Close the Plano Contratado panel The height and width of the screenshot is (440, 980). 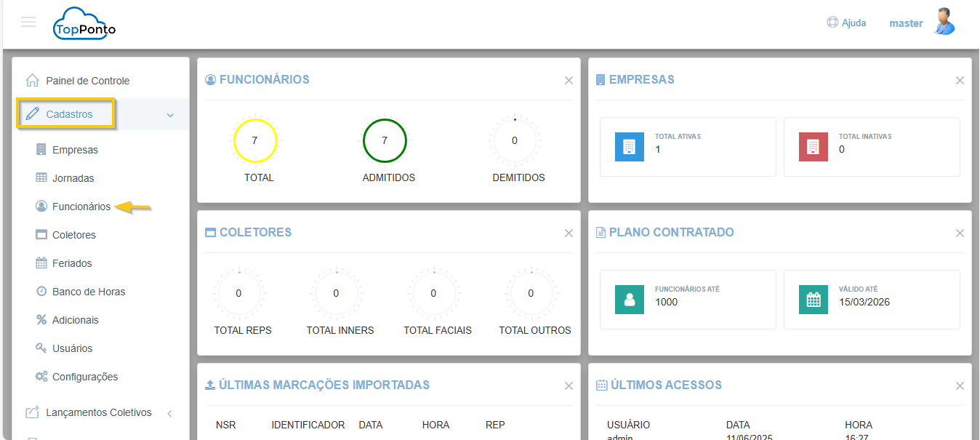click(960, 233)
